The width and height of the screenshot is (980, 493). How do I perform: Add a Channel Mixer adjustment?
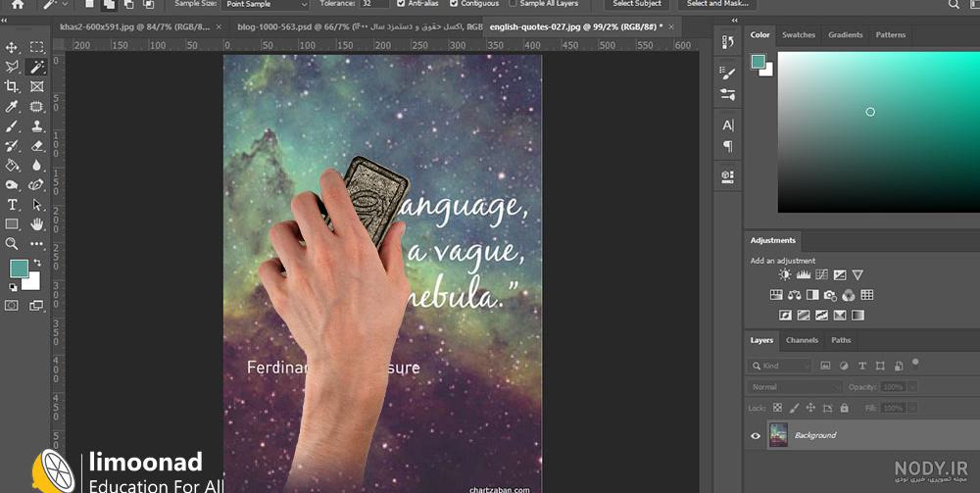(848, 295)
